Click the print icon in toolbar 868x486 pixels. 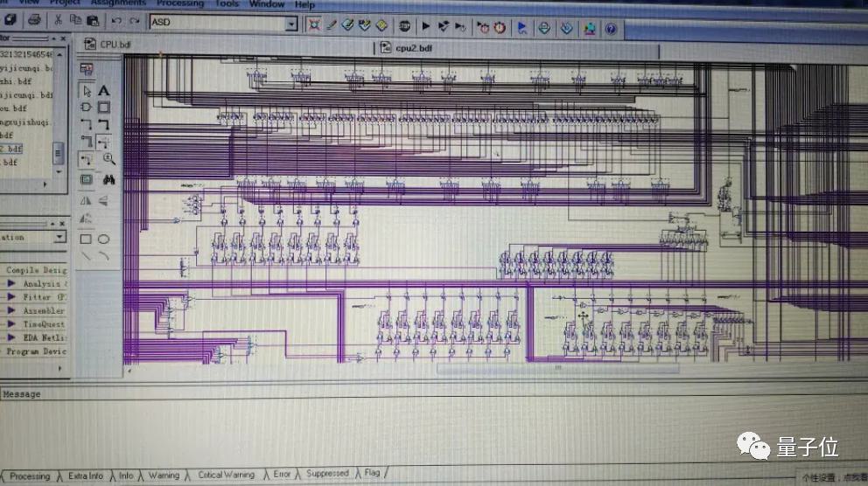tap(34, 20)
